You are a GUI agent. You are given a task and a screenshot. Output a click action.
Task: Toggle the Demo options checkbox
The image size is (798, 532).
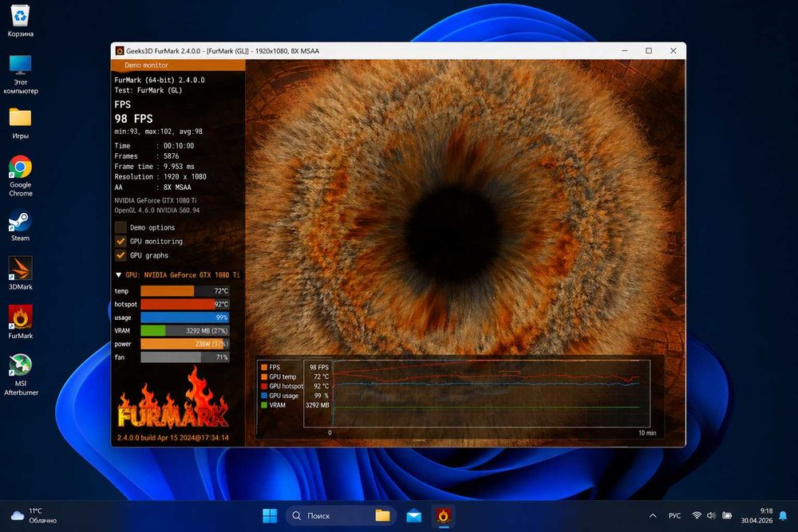[120, 227]
